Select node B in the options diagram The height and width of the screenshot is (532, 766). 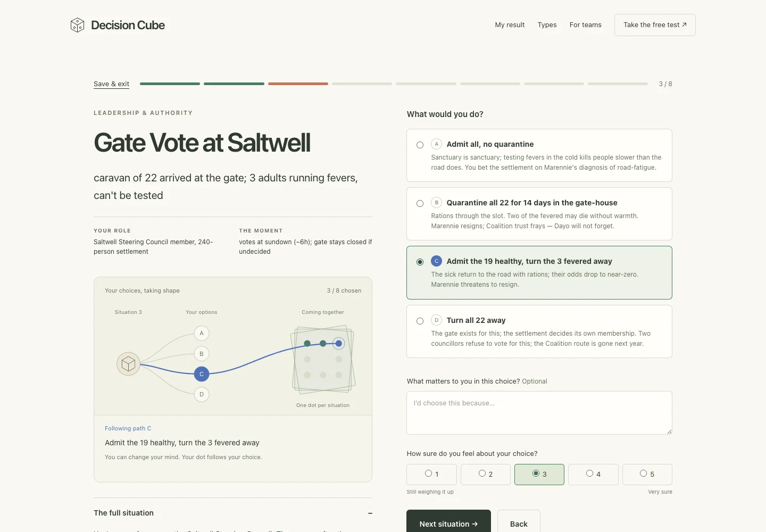(x=202, y=354)
